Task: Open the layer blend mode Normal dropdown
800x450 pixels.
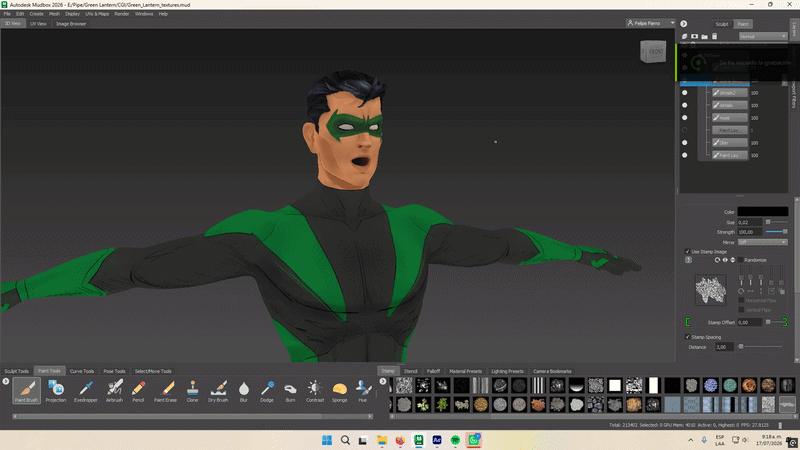Action: tap(763, 36)
